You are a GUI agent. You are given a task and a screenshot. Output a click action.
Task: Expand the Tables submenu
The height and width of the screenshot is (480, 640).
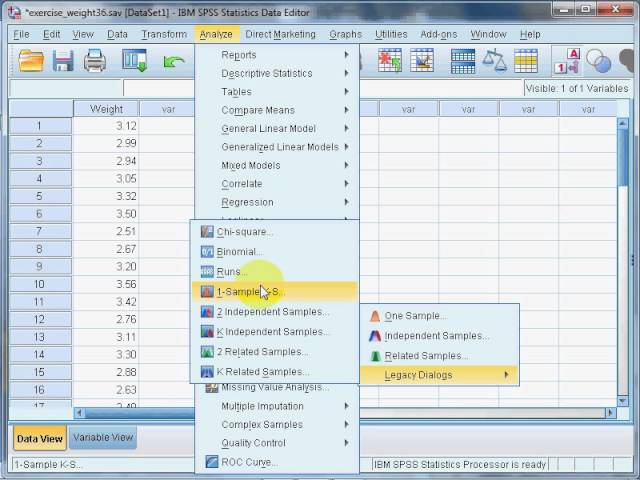[347, 91]
